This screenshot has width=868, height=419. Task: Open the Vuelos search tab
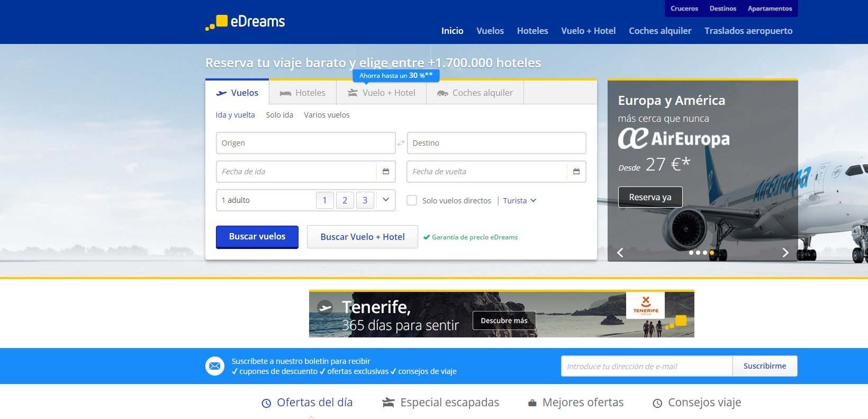click(237, 93)
